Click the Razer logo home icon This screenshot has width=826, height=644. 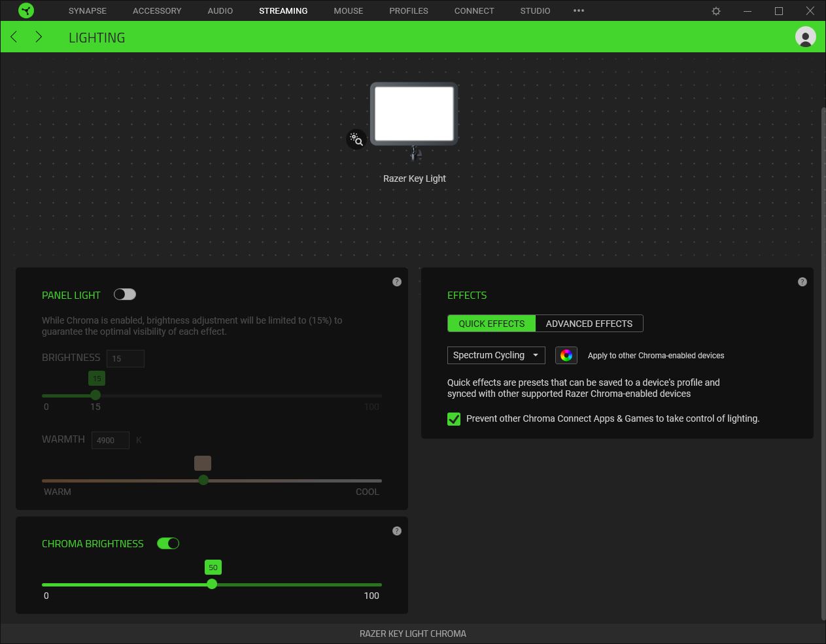pos(26,10)
